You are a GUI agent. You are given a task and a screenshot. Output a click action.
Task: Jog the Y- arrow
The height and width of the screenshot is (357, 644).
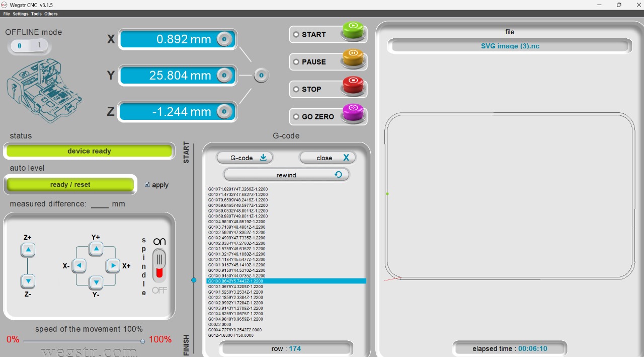pyautogui.click(x=96, y=282)
